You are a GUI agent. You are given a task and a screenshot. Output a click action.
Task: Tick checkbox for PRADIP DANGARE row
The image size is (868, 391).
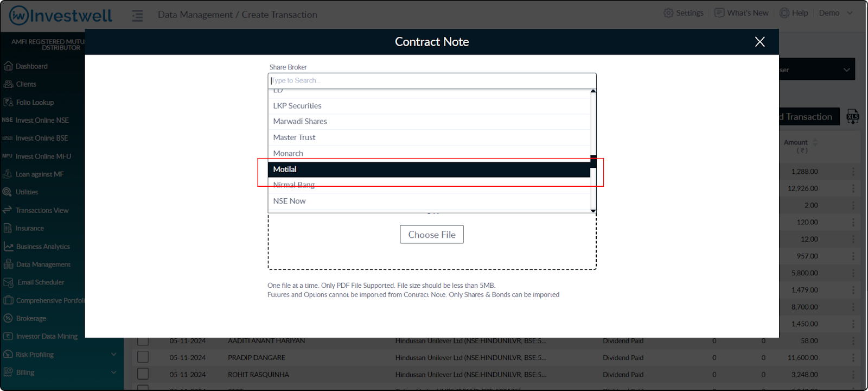143,357
